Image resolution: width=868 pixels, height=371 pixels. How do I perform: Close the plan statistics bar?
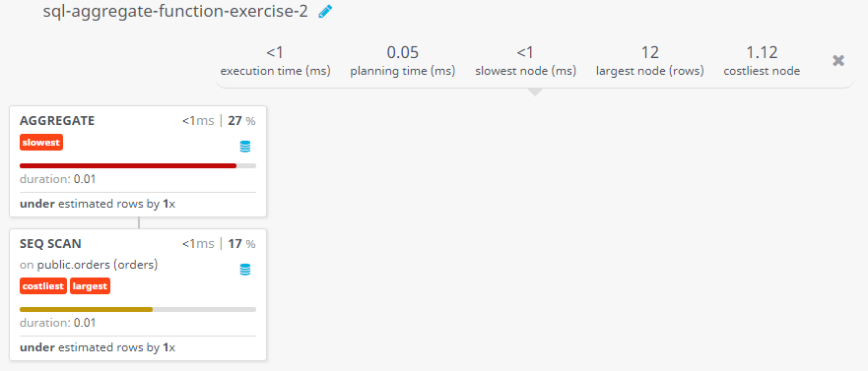(x=838, y=61)
